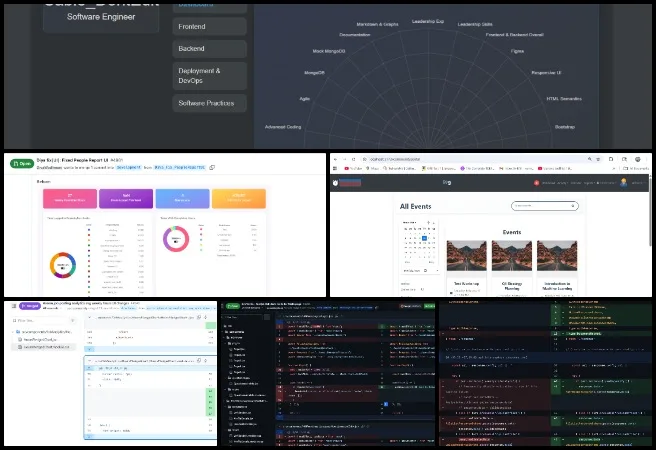Open the Introduction to Machine Learning thumbnail
The height and width of the screenshot is (450, 656).
pos(557,256)
